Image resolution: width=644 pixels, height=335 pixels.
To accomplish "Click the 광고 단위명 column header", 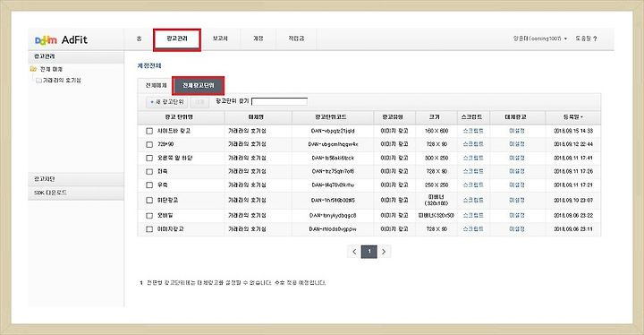I will tap(179, 117).
